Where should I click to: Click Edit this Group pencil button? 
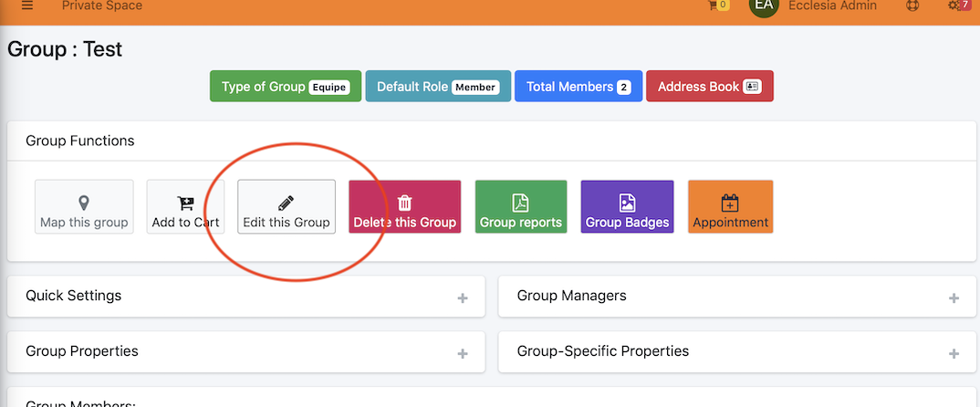click(287, 207)
